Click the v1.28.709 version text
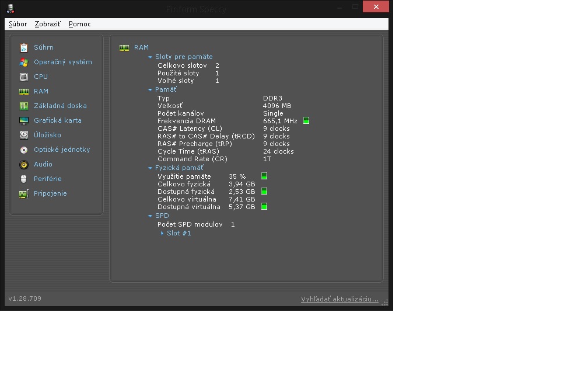This screenshot has width=588, height=368. (24, 298)
